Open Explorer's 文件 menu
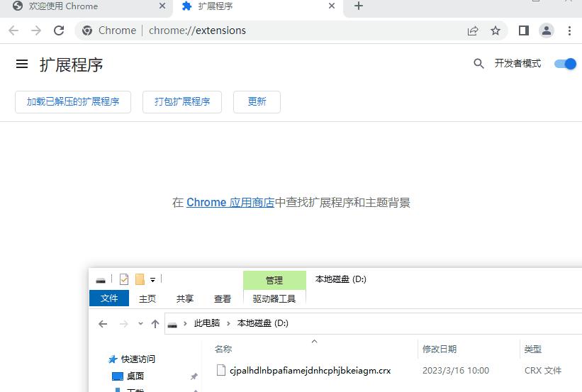Viewport: 582px width, 392px height. point(109,298)
